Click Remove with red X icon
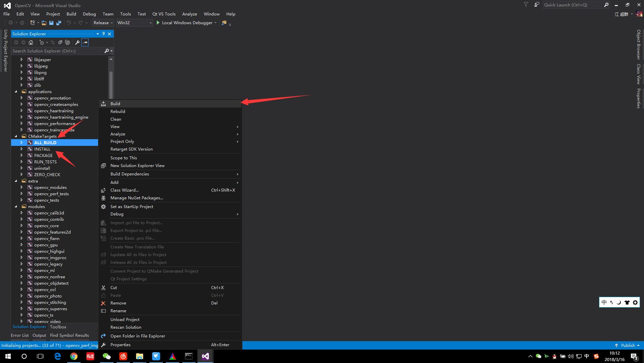This screenshot has height=363, width=644. tap(170, 303)
